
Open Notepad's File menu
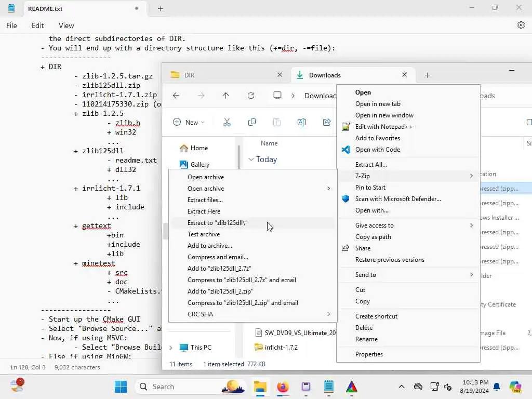(11, 25)
